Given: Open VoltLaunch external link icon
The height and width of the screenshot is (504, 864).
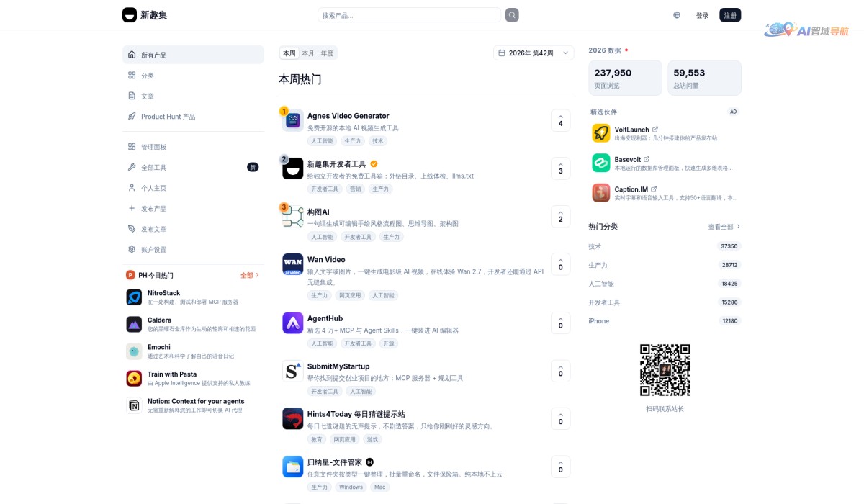Looking at the screenshot, I should 655,129.
